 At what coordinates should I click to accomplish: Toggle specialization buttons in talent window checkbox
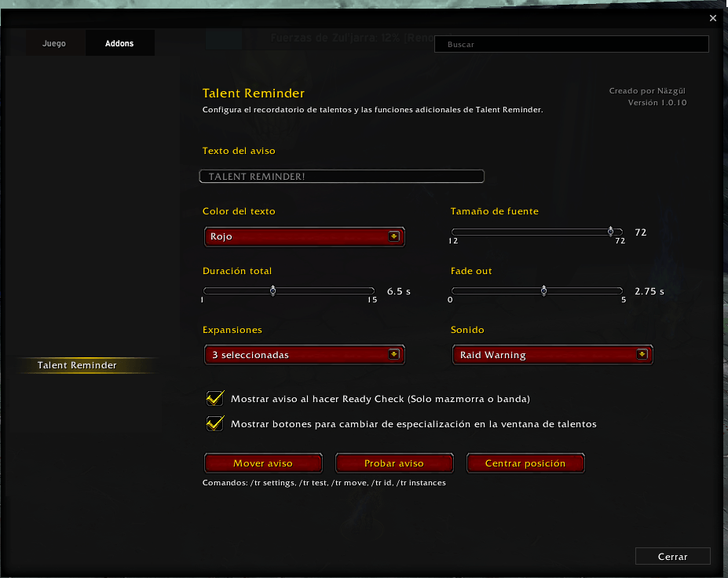point(215,423)
